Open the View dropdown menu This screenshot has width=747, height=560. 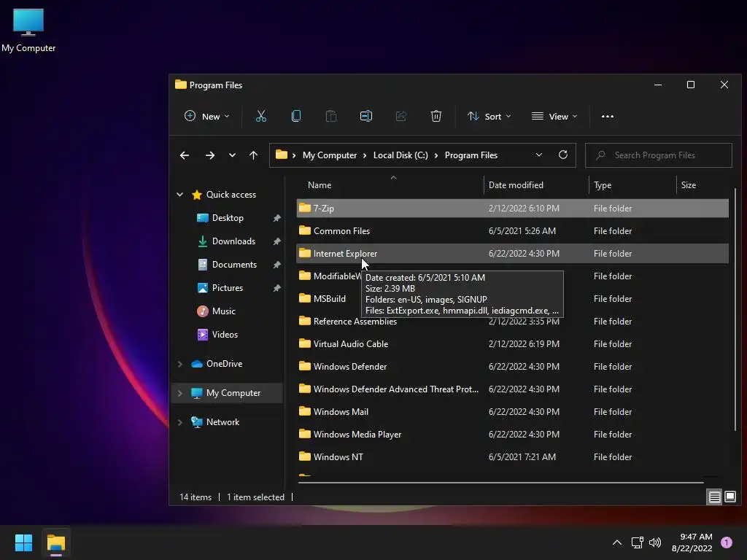(554, 116)
